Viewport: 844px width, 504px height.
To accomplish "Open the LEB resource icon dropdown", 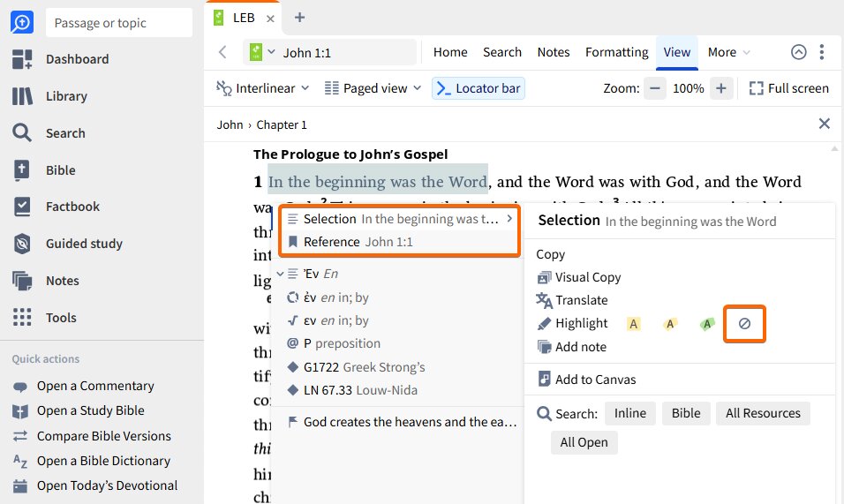I will 262,52.
